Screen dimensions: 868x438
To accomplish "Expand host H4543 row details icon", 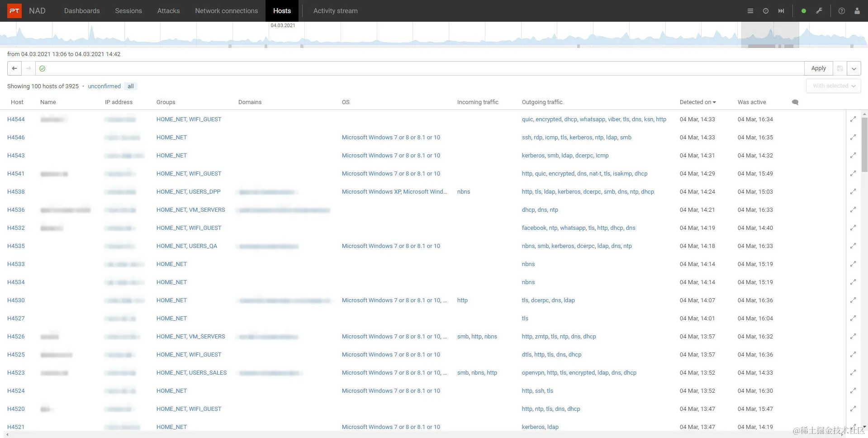I will tap(853, 156).
